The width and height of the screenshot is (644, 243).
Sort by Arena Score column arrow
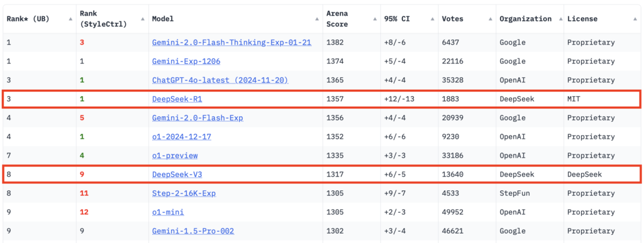click(375, 19)
